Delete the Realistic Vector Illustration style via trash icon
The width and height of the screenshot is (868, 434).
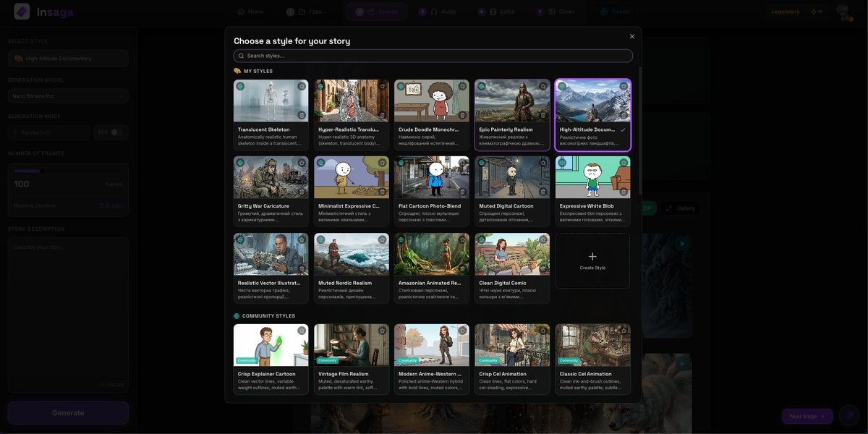click(x=302, y=268)
